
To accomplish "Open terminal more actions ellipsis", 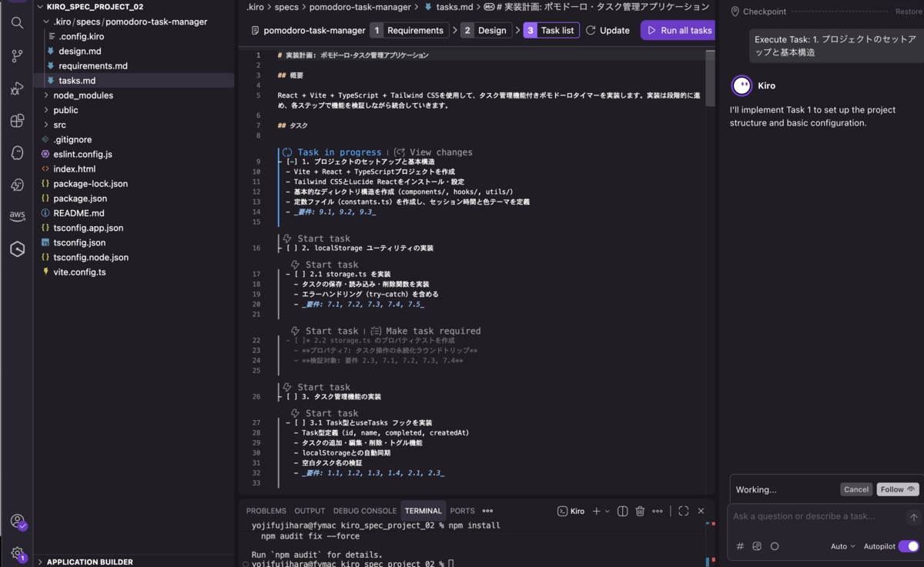I will click(657, 511).
